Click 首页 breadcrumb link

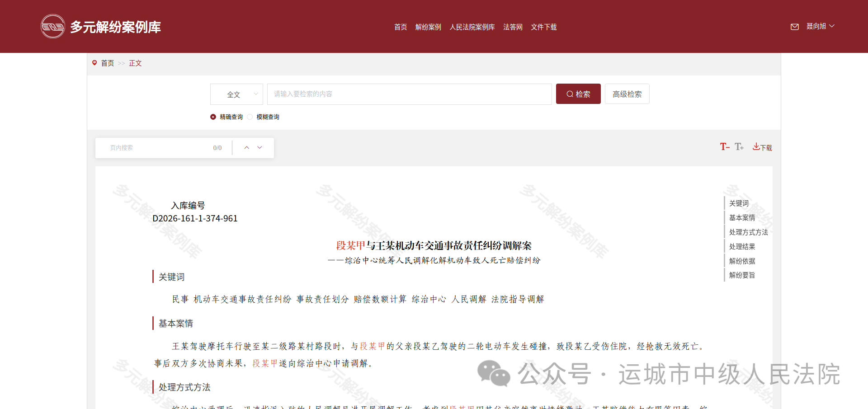pos(108,63)
